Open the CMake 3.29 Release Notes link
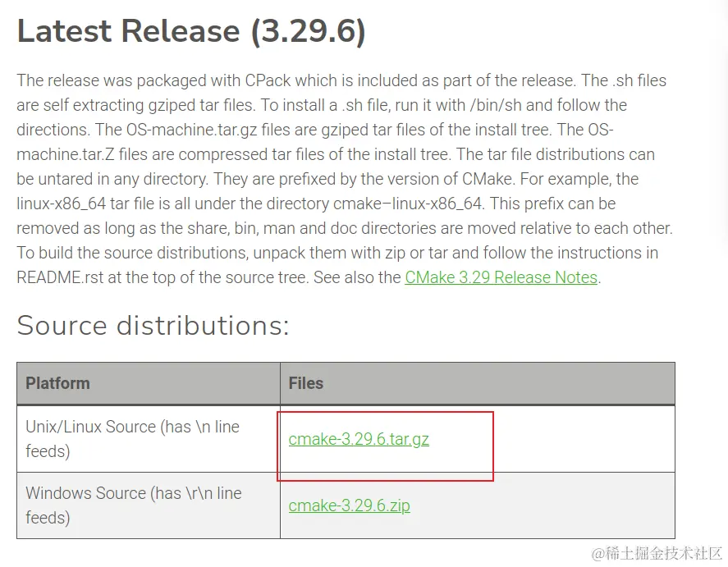728x567 pixels. click(x=501, y=277)
